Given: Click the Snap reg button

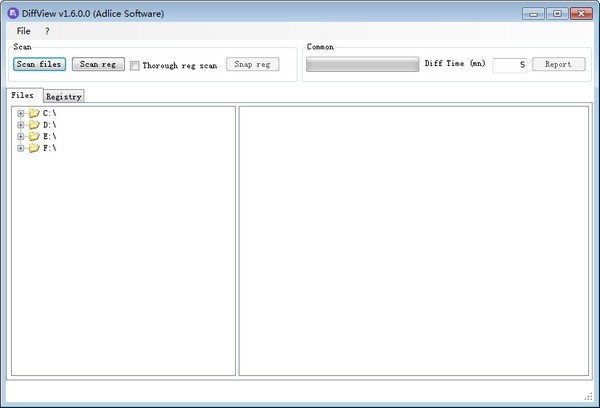Looking at the screenshot, I should coord(252,64).
